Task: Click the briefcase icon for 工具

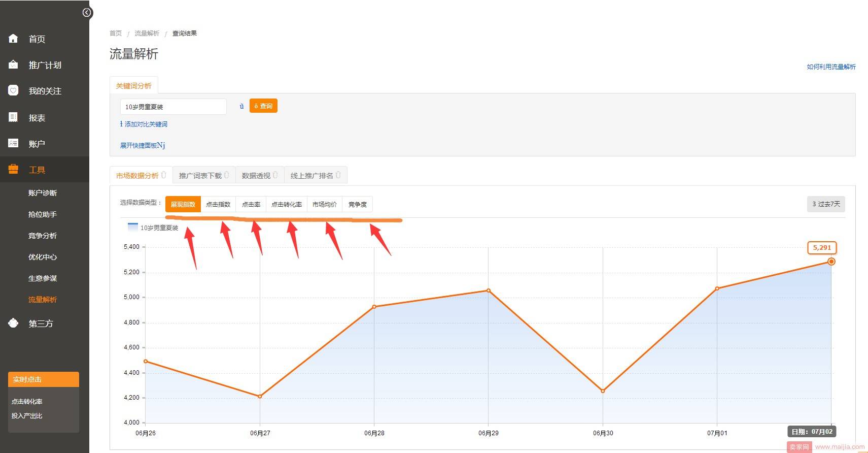Action: pos(13,169)
